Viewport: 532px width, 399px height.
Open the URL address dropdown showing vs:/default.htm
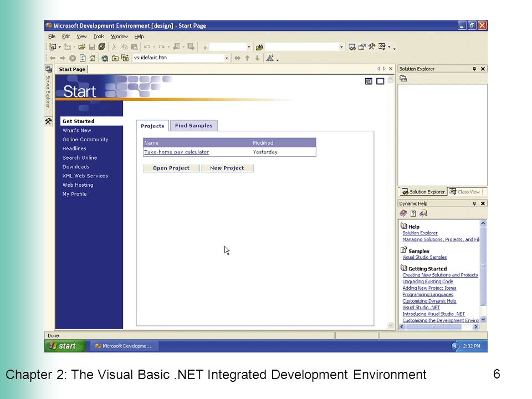227,58
